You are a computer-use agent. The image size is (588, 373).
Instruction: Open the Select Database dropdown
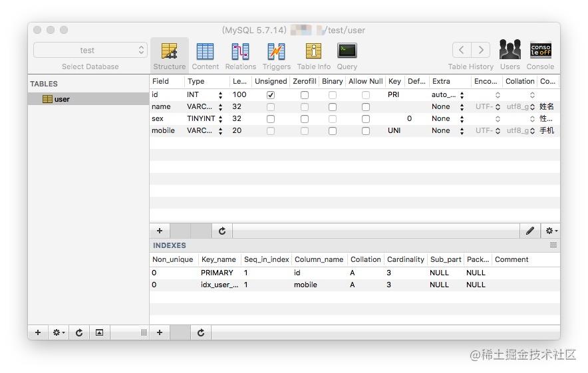[90, 50]
